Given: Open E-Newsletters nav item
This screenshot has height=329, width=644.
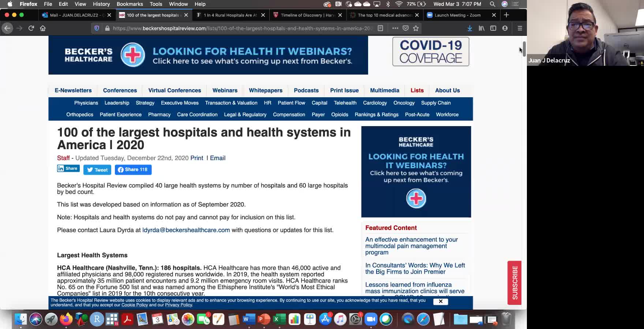Looking at the screenshot, I should pyautogui.click(x=73, y=90).
